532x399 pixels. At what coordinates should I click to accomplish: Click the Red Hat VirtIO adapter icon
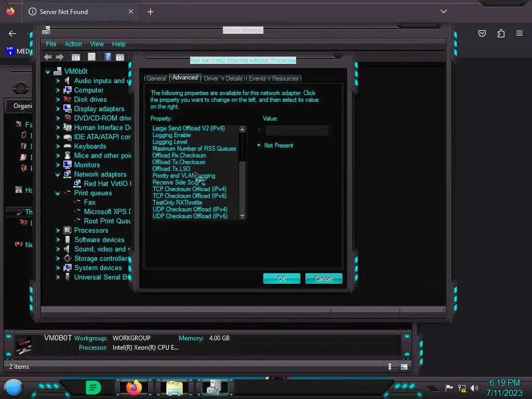77,183
